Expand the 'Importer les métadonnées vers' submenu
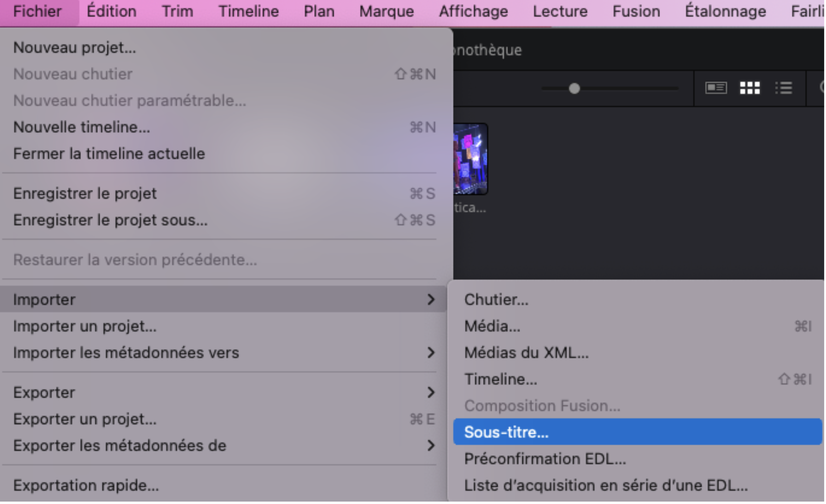826x504 pixels. click(x=127, y=352)
